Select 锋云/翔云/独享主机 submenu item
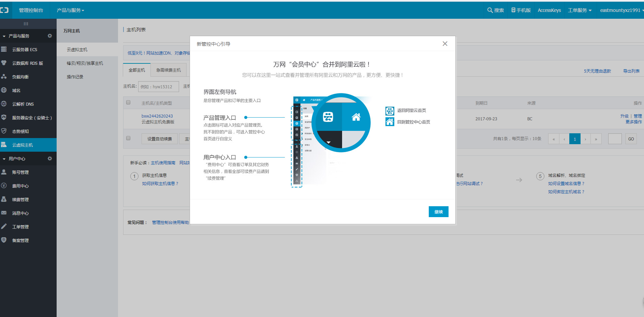Screen dimensions: 644x317 pyautogui.click(x=85, y=63)
